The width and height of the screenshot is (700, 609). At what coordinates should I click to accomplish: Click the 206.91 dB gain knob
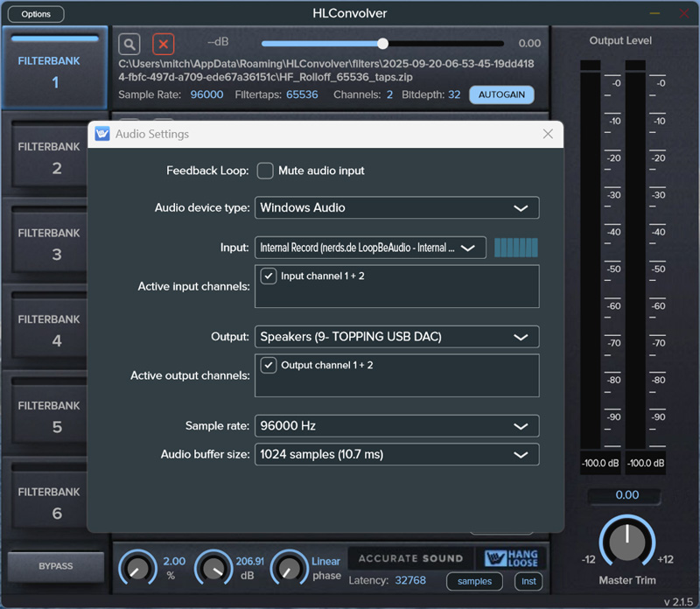[213, 569]
